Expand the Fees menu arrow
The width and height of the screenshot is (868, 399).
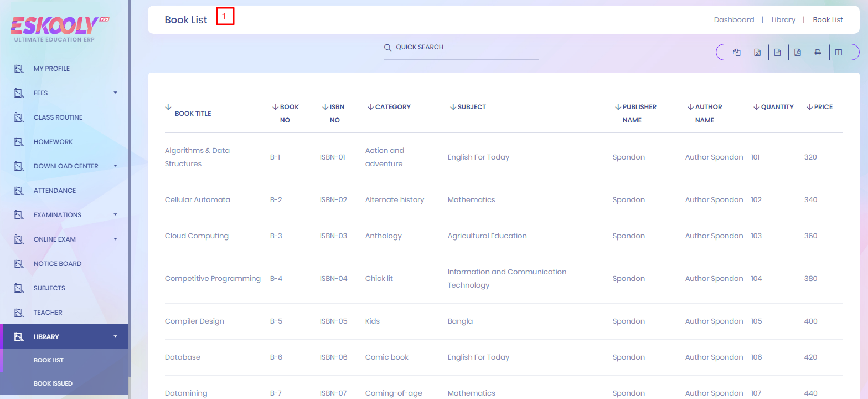click(115, 93)
